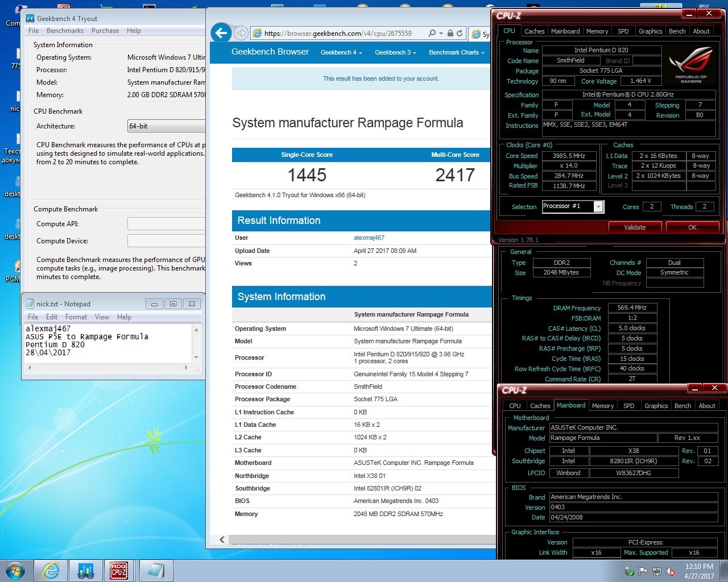Open ROG CPU-Z from the taskbar
Image resolution: width=728 pixels, height=582 pixels.
(119, 571)
